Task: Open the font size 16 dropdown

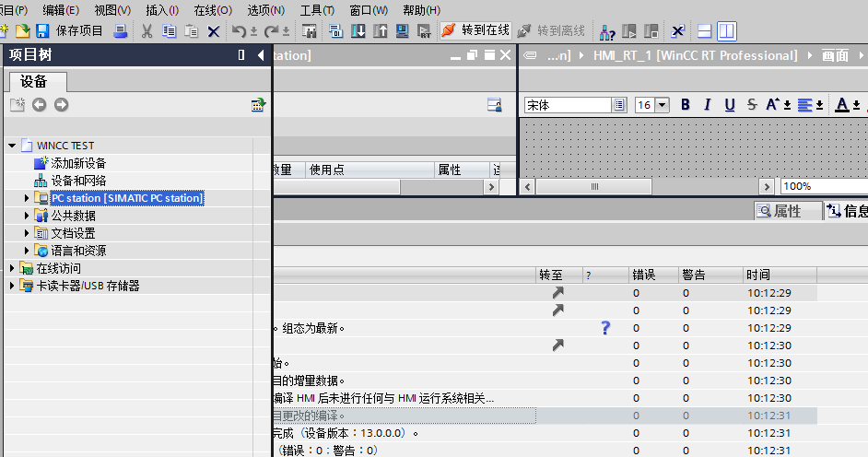Action: (x=663, y=105)
